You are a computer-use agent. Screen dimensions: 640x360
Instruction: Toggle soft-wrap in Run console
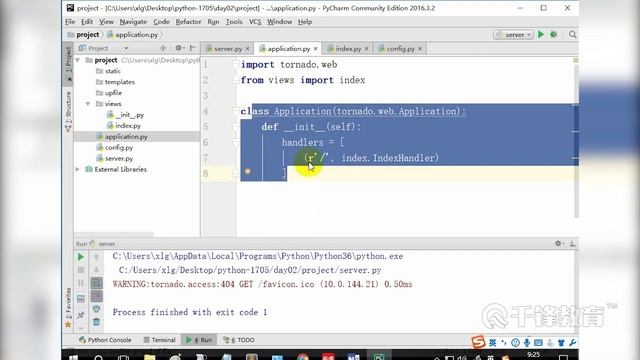point(96,283)
